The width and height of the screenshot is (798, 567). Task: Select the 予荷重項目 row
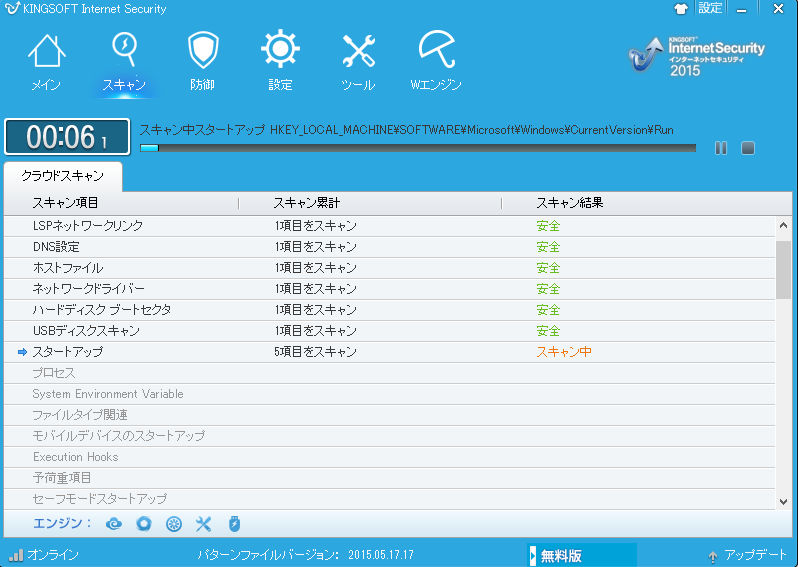389,478
